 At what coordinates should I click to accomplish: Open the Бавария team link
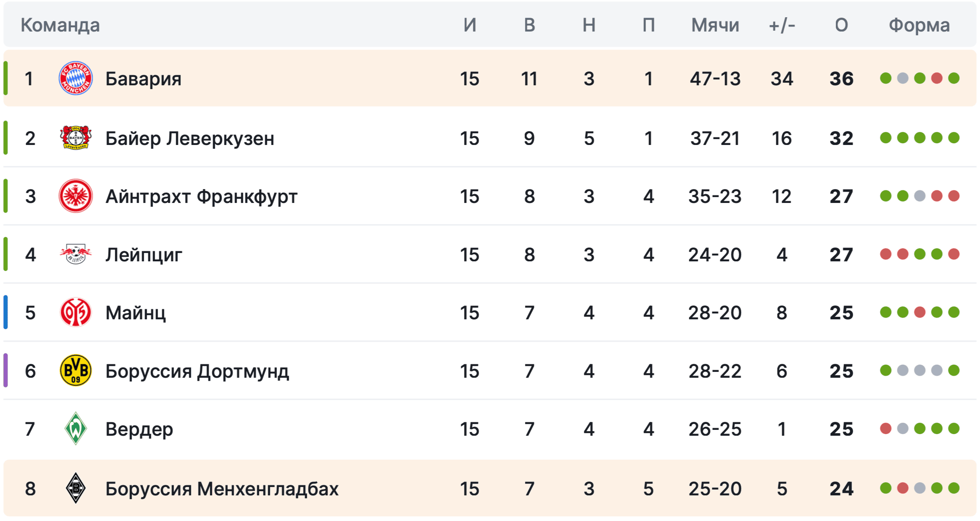[x=143, y=79]
